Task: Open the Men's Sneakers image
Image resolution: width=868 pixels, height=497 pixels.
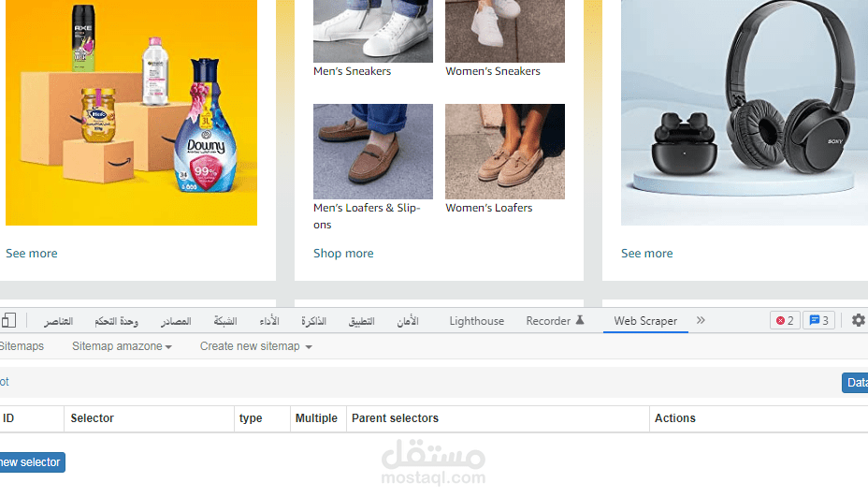Action: point(373,31)
